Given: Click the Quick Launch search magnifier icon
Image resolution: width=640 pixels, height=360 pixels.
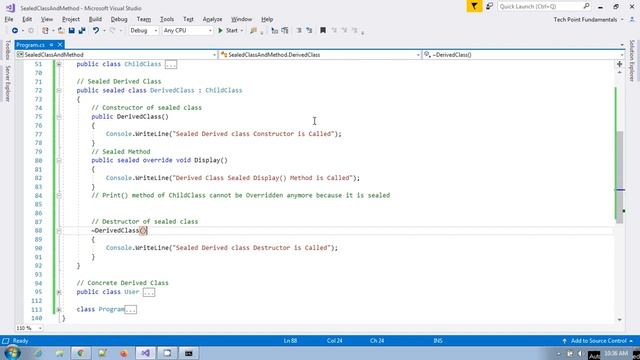Looking at the screenshot, I should (x=587, y=6).
